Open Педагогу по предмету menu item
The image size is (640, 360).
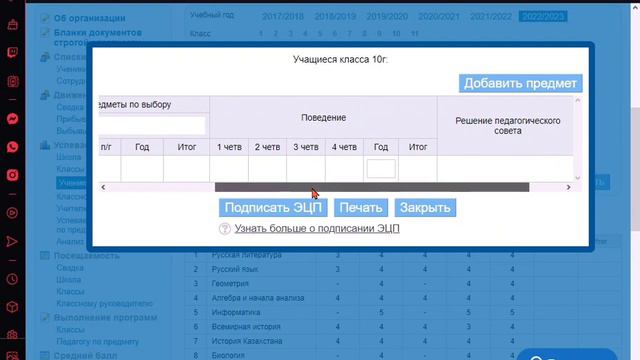tap(98, 341)
